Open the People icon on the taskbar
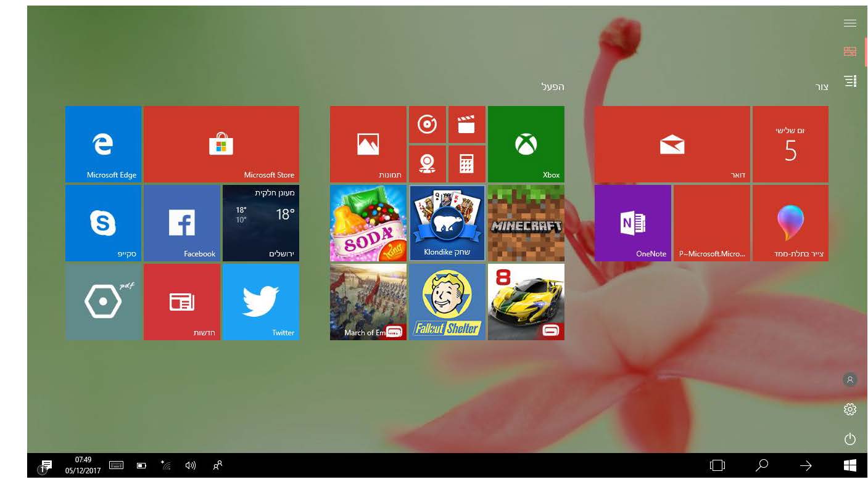This screenshot has height=490, width=868. (x=217, y=465)
